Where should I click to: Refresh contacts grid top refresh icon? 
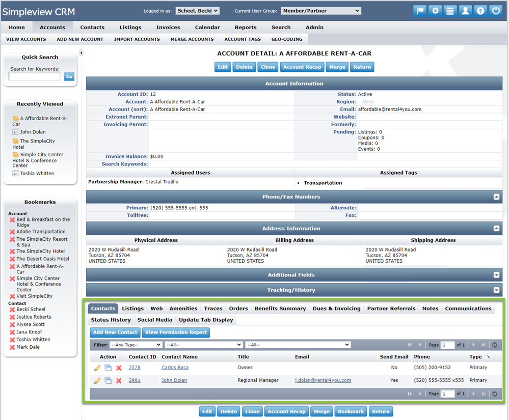point(495,345)
